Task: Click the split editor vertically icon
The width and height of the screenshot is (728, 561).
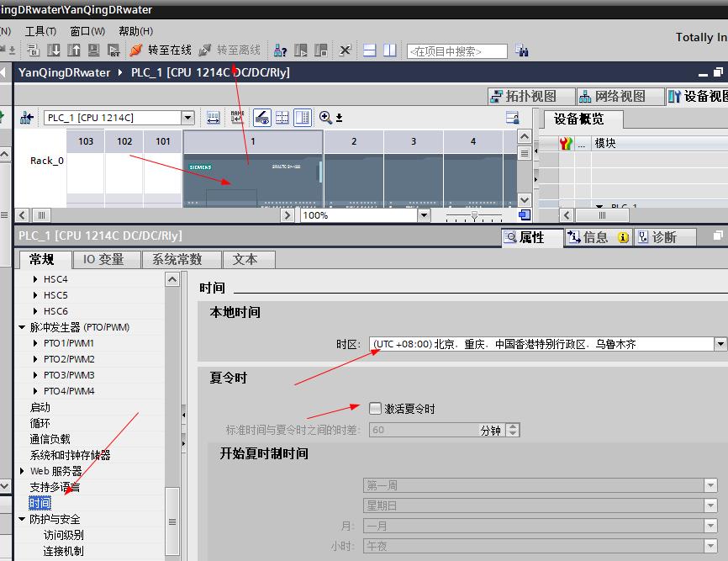Action: 389,50
